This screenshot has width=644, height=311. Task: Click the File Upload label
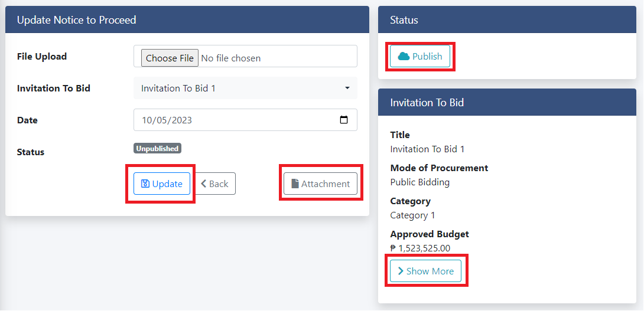point(42,56)
